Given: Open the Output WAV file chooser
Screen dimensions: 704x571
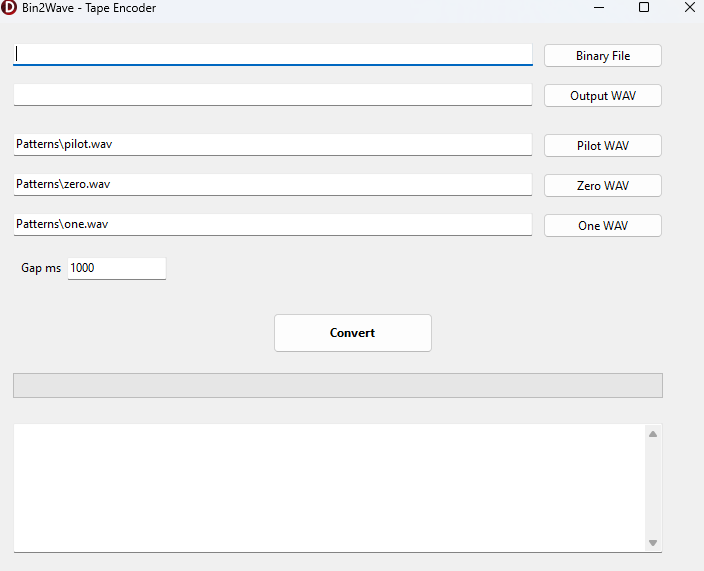Looking at the screenshot, I should tap(603, 96).
